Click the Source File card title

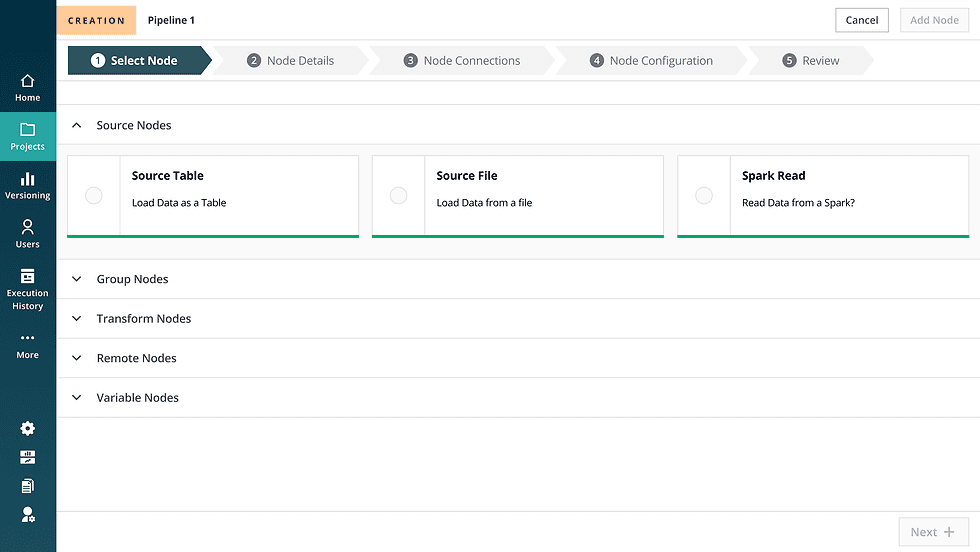(x=467, y=176)
